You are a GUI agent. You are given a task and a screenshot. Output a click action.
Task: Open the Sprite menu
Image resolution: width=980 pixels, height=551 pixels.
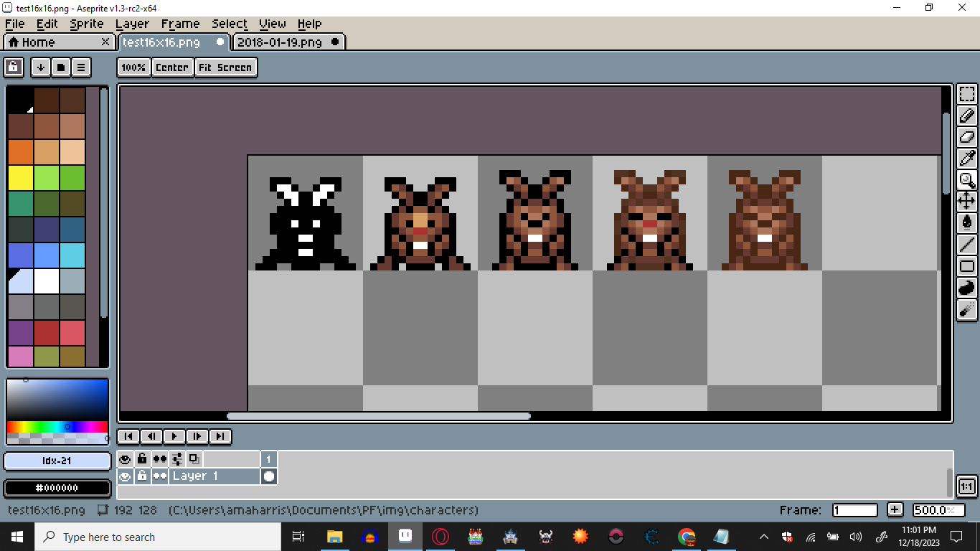pyautogui.click(x=87, y=24)
